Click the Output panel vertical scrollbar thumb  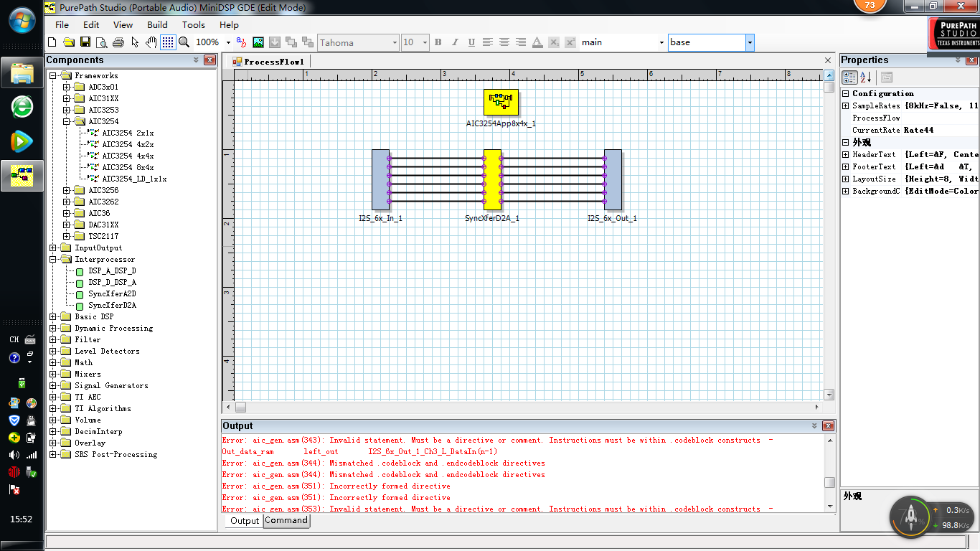[829, 483]
